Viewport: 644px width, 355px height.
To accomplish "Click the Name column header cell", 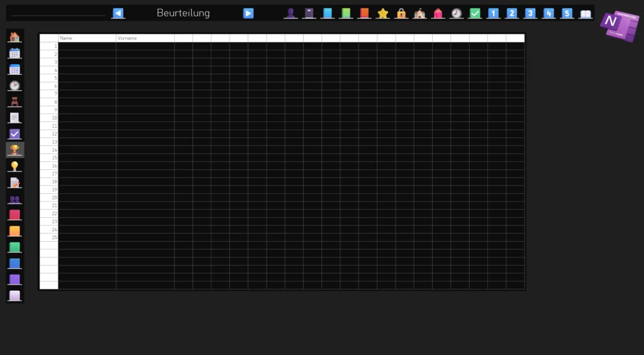I will click(x=87, y=38).
